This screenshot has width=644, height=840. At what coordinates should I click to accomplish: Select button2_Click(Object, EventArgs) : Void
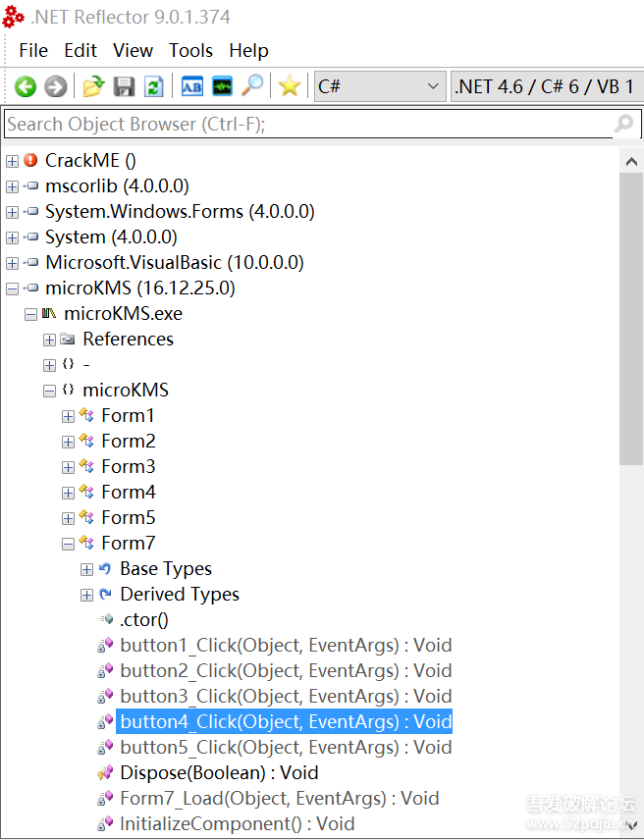[x=286, y=670]
